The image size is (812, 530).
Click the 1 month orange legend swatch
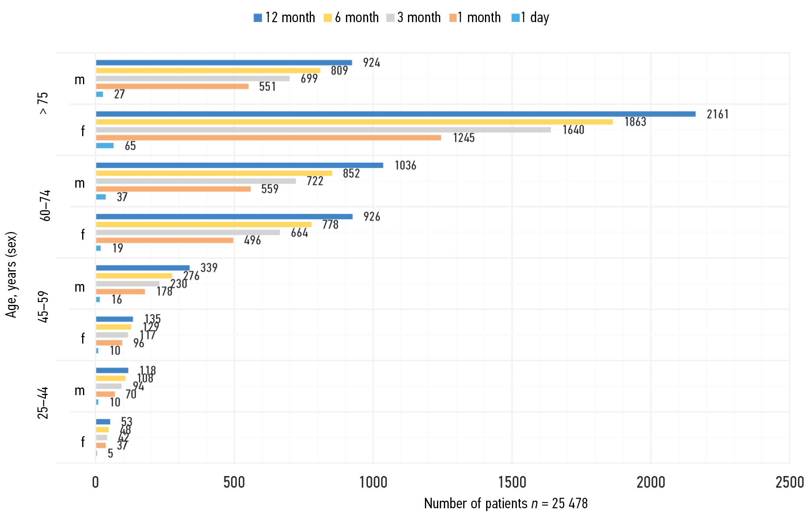(453, 18)
